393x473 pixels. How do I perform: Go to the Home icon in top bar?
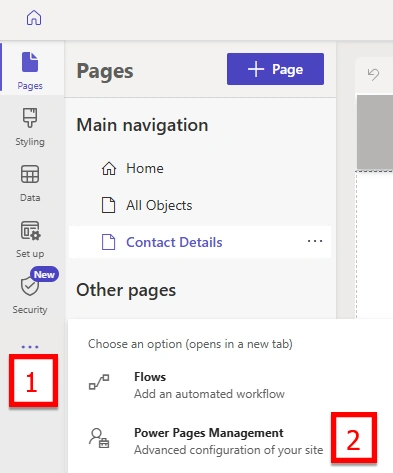pyautogui.click(x=34, y=18)
